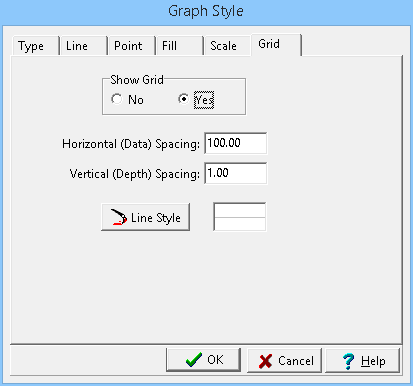Image resolution: width=413 pixels, height=386 pixels.
Task: Dismiss the dialog with the Cancel button
Action: coord(284,361)
